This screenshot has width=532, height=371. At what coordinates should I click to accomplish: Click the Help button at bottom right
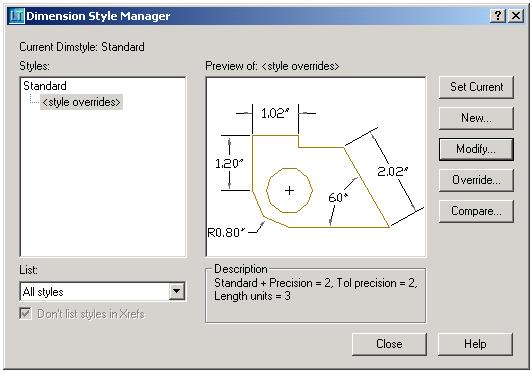click(x=475, y=344)
